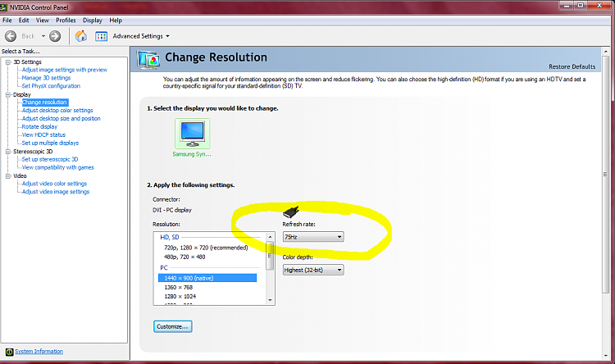Open Set up stereoscopic 3D

point(50,159)
